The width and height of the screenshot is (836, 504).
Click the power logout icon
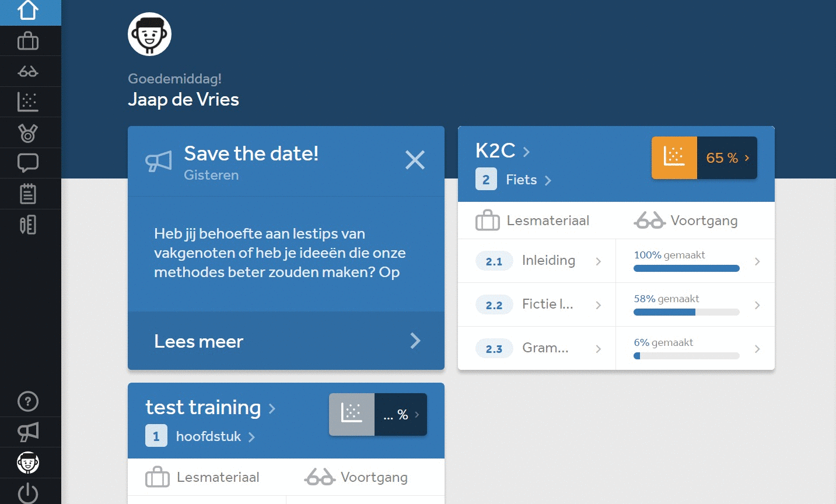pyautogui.click(x=28, y=492)
